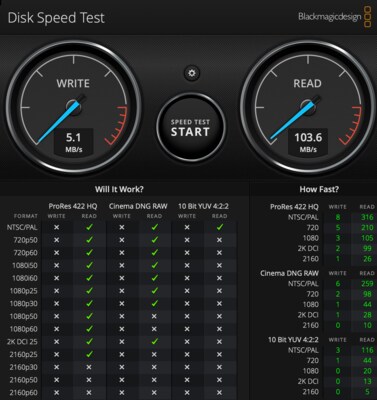Click the checkmark for 1080p30 Cinema DNG read
The width and height of the screenshot is (377, 400).
(x=154, y=303)
